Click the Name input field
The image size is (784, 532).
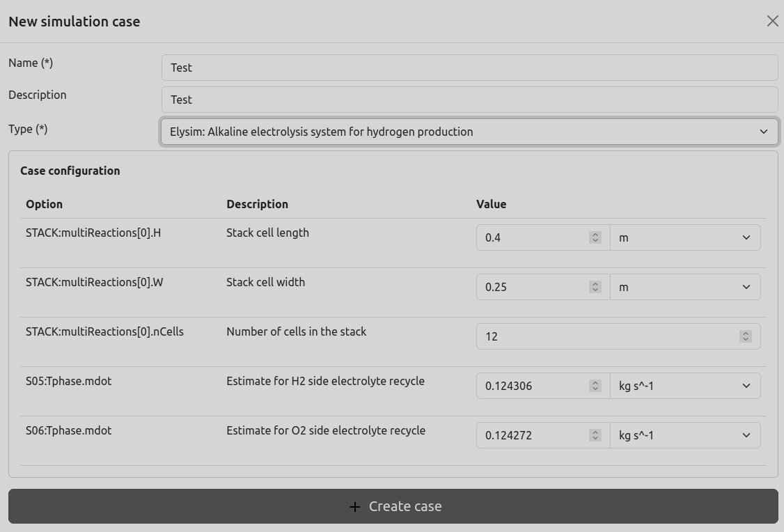[469, 68]
